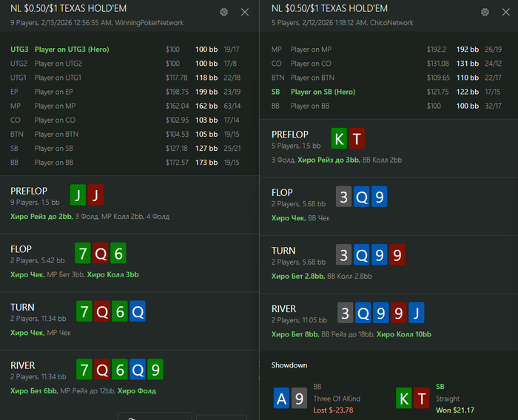Image resolution: width=518 pixels, height=420 pixels.
Task: Select the Player on UTG3 (Hero) row
Action: click(72, 50)
